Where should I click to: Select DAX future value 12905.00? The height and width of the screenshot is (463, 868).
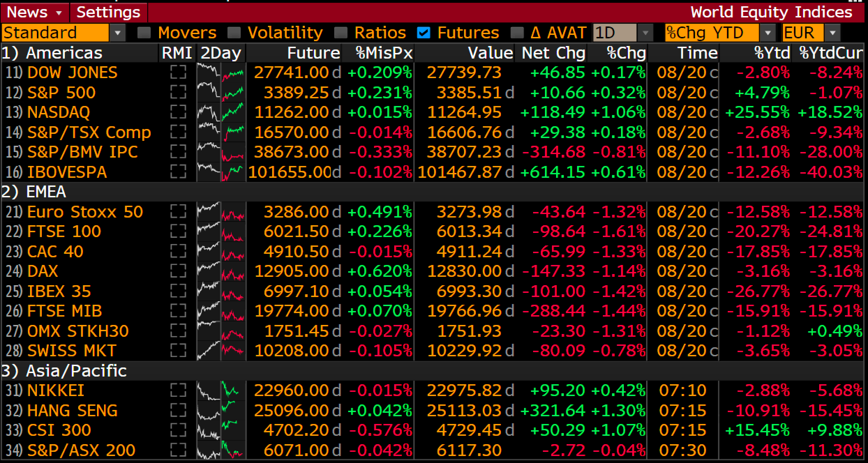click(291, 271)
